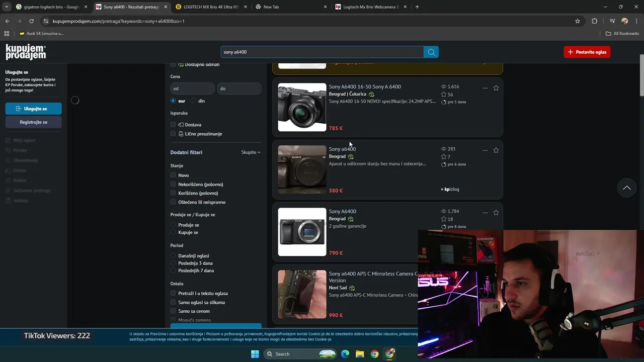
Task: Click the Ulogujte se login button
Action: point(34,109)
